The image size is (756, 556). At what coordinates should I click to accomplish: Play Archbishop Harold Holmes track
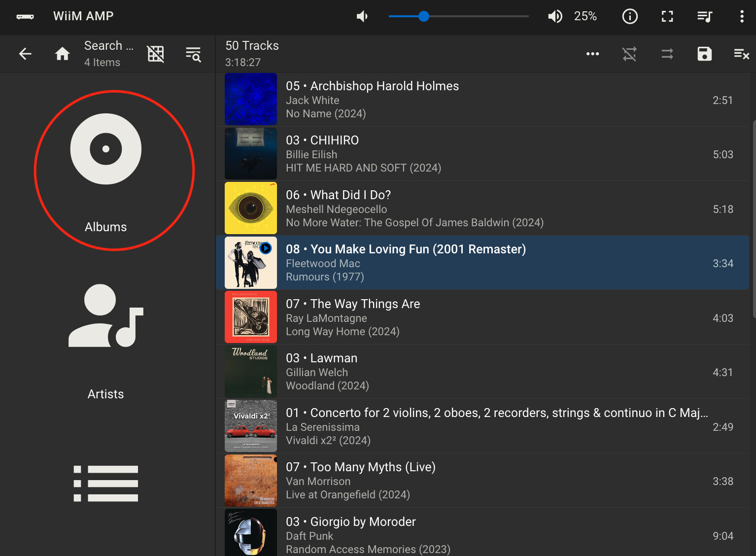482,100
